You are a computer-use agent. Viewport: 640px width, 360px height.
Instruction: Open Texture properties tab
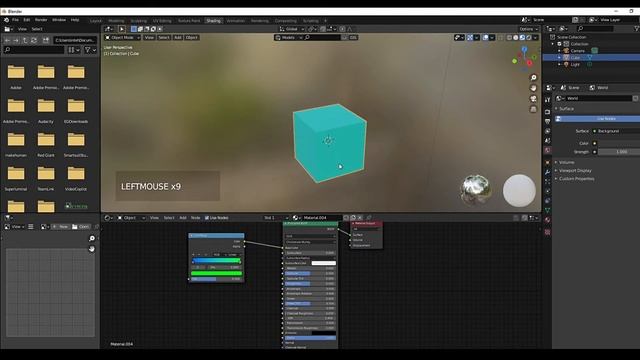(547, 232)
